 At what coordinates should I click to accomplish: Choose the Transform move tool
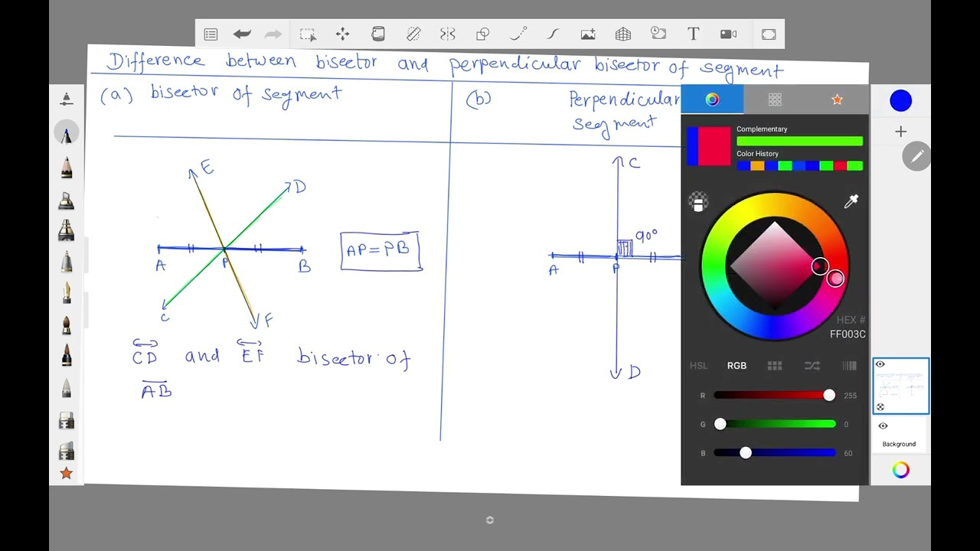(342, 34)
